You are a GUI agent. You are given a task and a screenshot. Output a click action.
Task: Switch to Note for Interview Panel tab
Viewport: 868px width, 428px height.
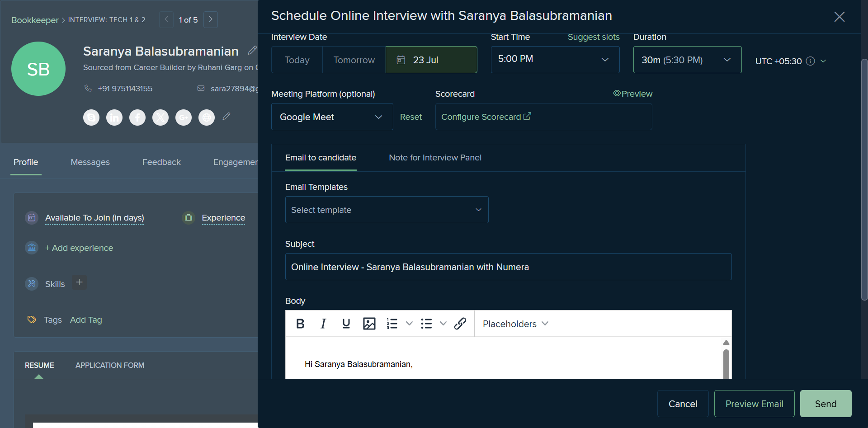(435, 158)
